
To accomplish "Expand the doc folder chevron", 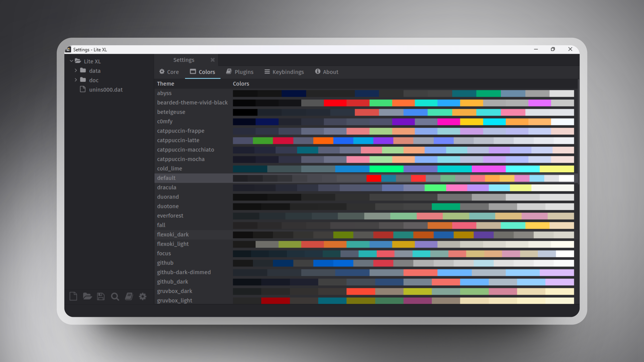I will (x=76, y=80).
